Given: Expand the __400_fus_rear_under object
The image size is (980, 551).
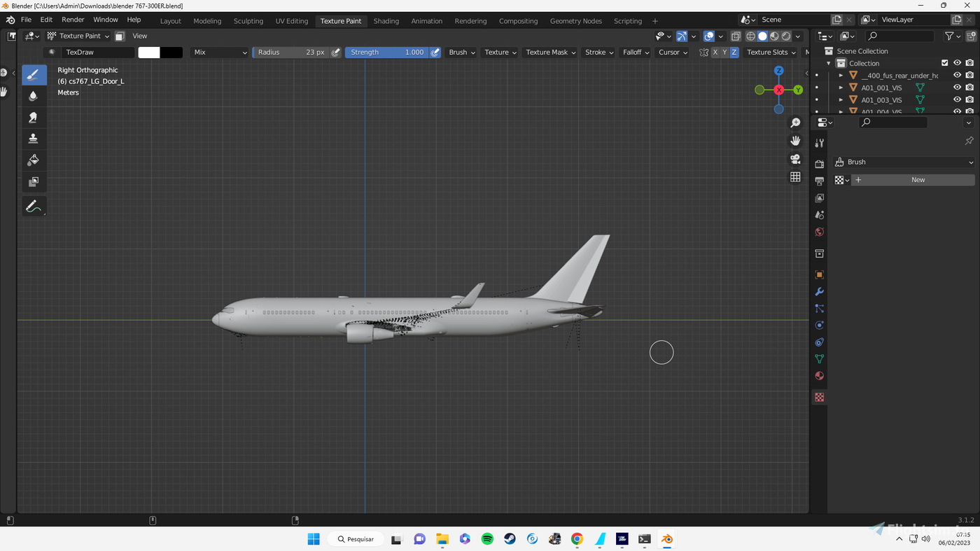Looking at the screenshot, I should point(841,75).
